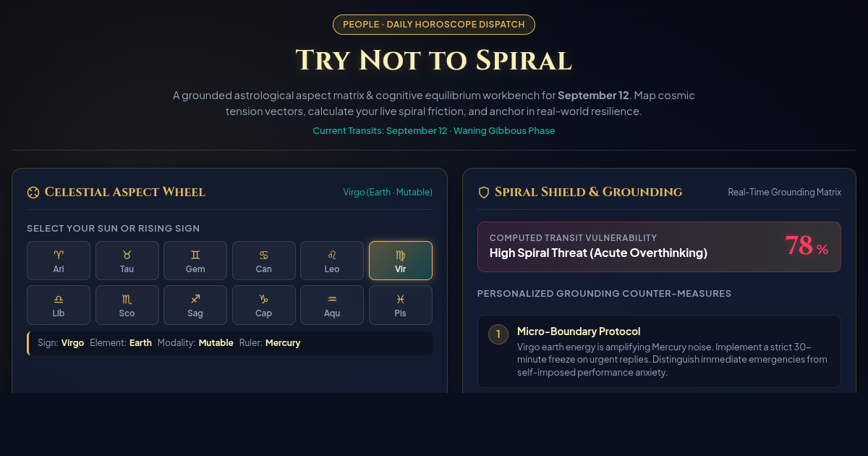The image size is (868, 456).
Task: Click the 78% transit vulnerability score
Action: pyautogui.click(x=807, y=246)
